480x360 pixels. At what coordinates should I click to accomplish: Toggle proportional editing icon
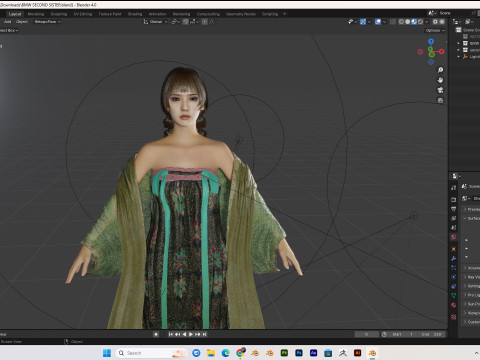click(x=205, y=22)
